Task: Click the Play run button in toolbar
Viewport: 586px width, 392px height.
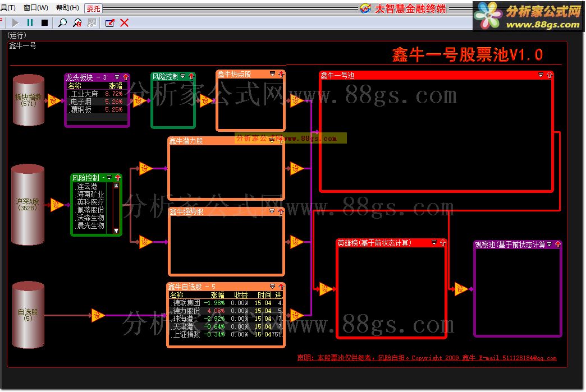Action: pyautogui.click(x=15, y=23)
